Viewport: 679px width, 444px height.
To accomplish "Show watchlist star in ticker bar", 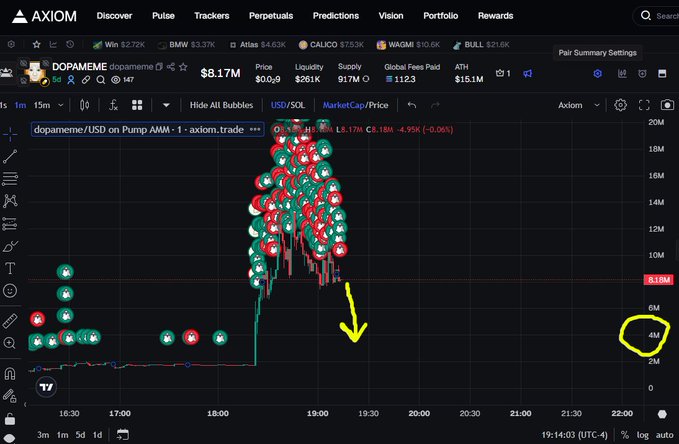I will 36,44.
